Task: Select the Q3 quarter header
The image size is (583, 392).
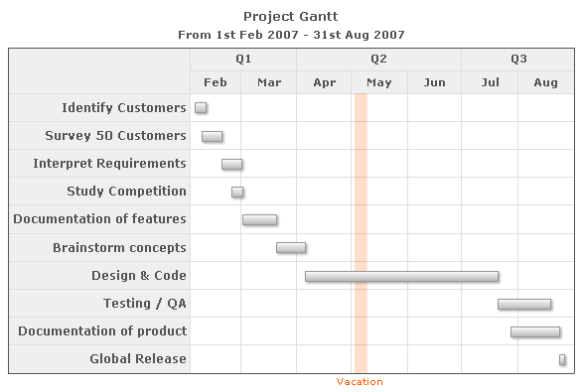Action: click(518, 60)
